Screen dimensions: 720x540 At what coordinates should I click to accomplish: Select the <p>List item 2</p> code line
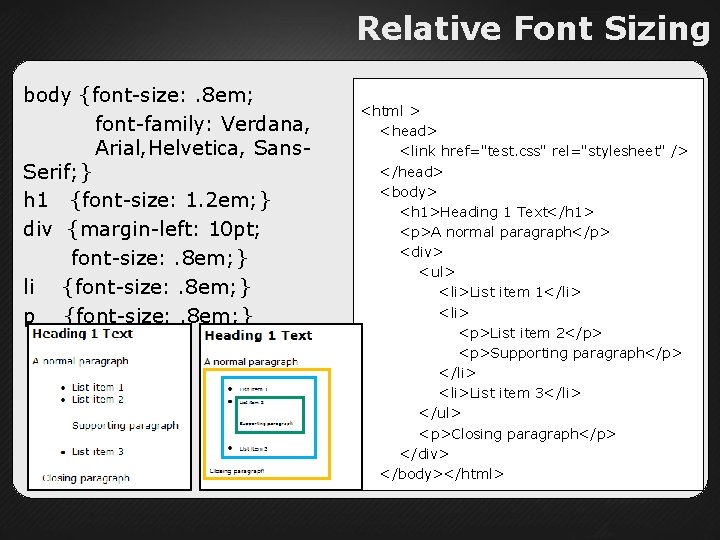(530, 333)
